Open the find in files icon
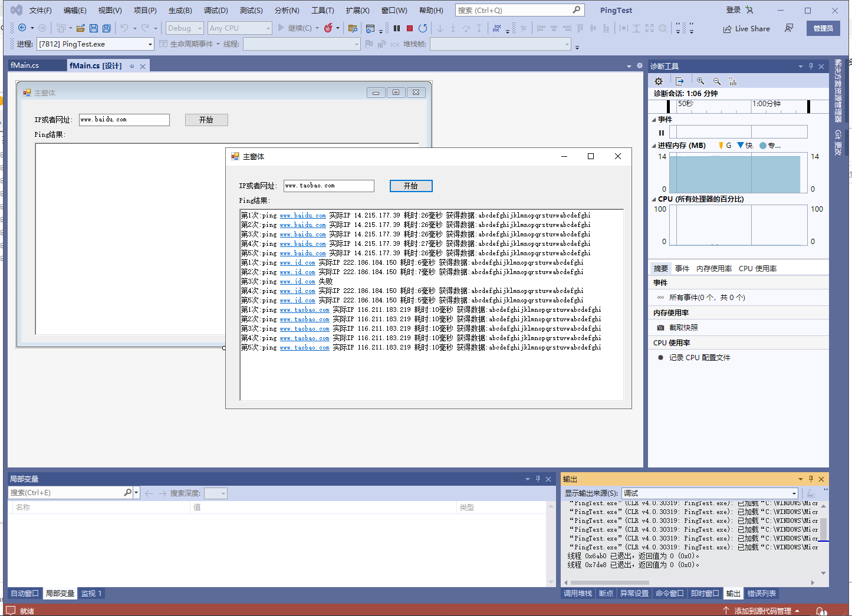Image resolution: width=852 pixels, height=616 pixels. (353, 28)
